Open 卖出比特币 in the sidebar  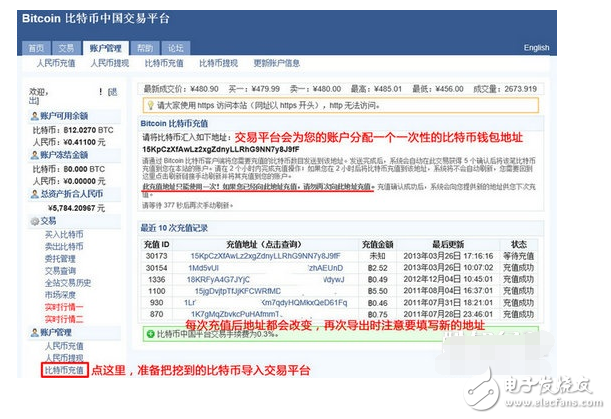click(x=64, y=246)
